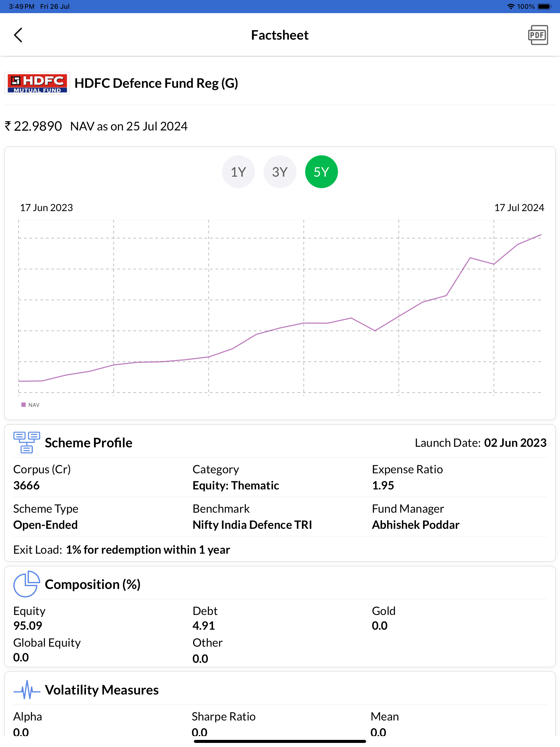This screenshot has width=560, height=747.
Task: Tap the battery indicator icon
Action: point(544,6)
